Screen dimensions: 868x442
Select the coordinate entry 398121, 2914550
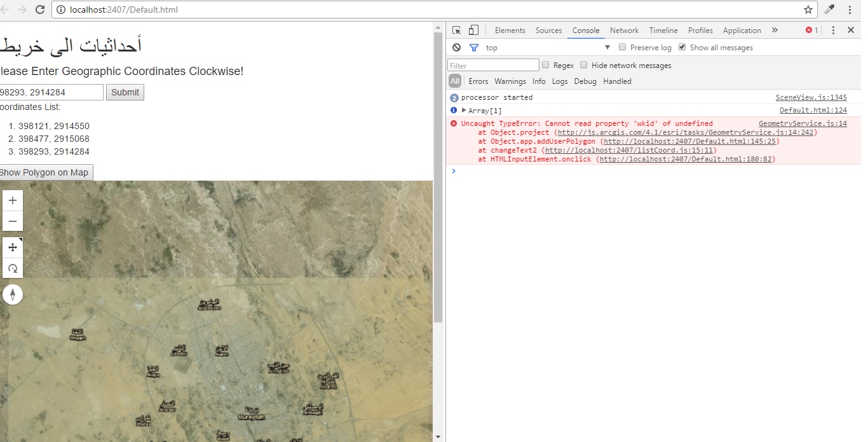[x=54, y=126]
